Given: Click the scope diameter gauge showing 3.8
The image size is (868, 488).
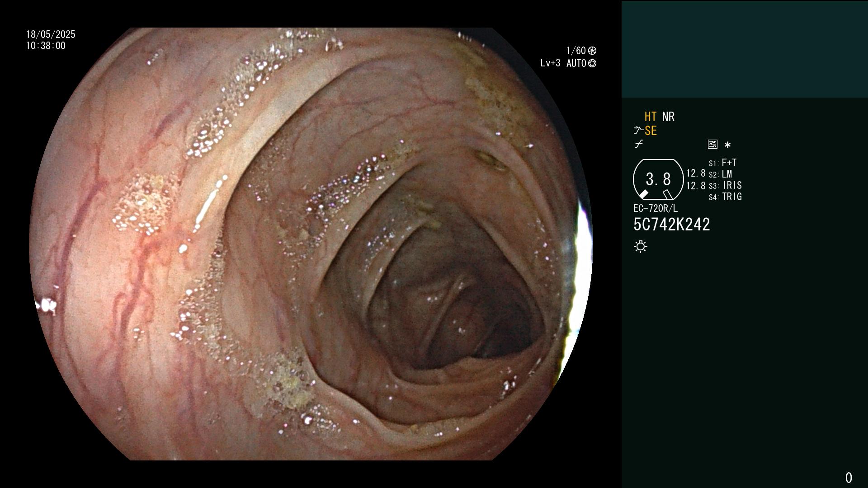Looking at the screenshot, I should point(658,179).
